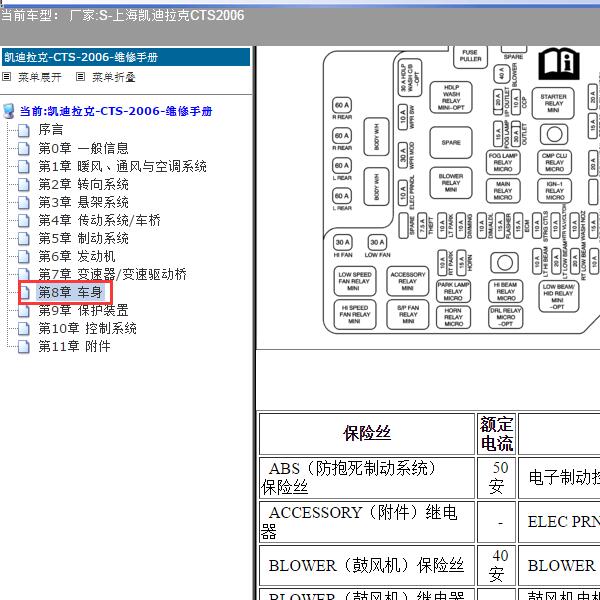Click the PARK LAMP RELAY MICRO box
The width and height of the screenshot is (600, 600).
point(453,292)
